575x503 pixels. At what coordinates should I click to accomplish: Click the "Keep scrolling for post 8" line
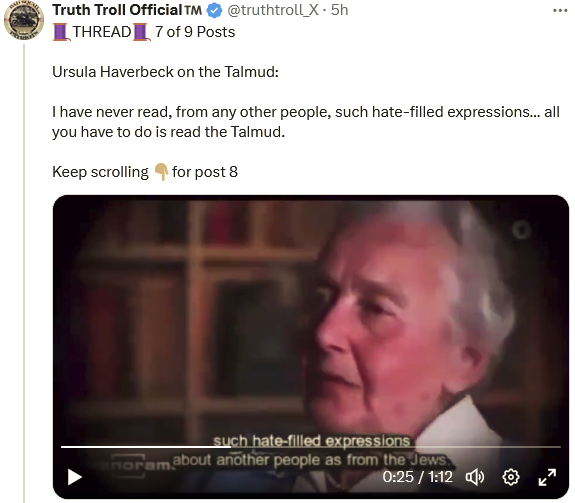coord(145,172)
